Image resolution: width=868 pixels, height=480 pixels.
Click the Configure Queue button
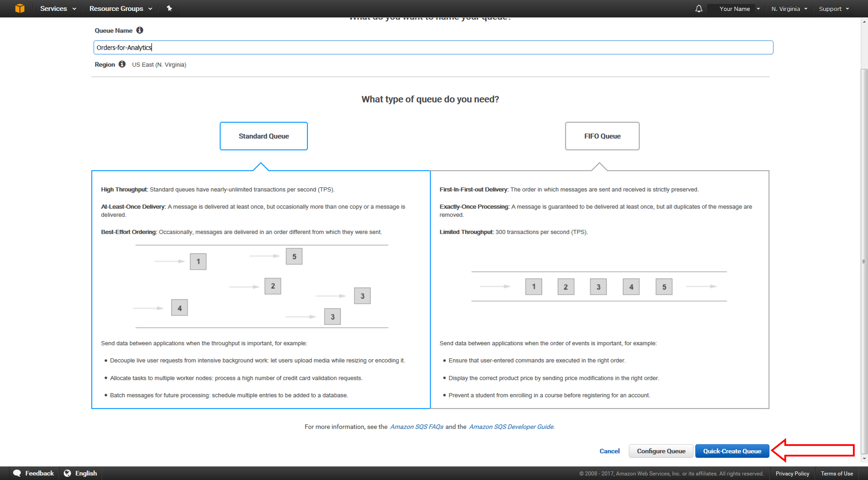coord(659,451)
